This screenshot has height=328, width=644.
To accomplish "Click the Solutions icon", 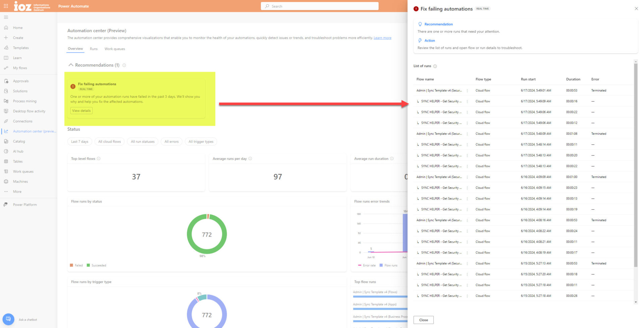I will tap(6, 91).
